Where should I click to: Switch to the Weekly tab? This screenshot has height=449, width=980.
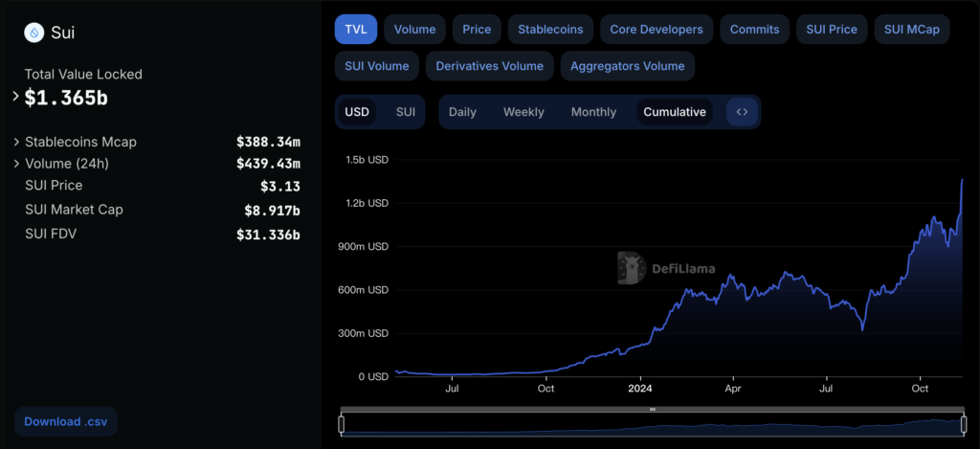pos(523,112)
